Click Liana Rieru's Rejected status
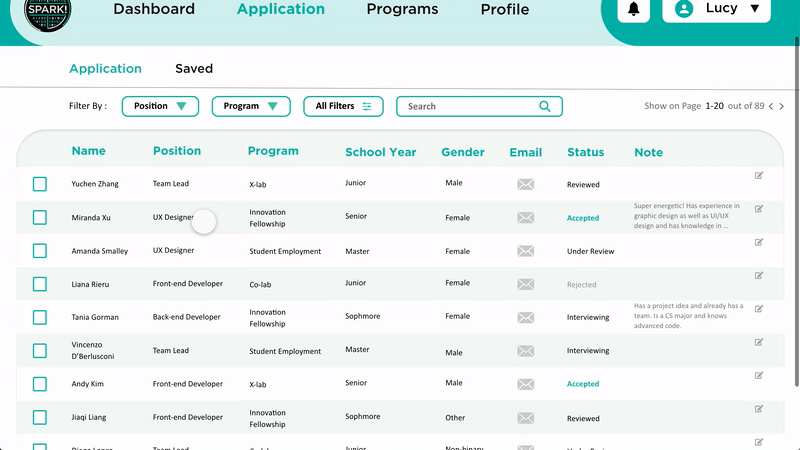This screenshot has width=800, height=450. (x=581, y=285)
